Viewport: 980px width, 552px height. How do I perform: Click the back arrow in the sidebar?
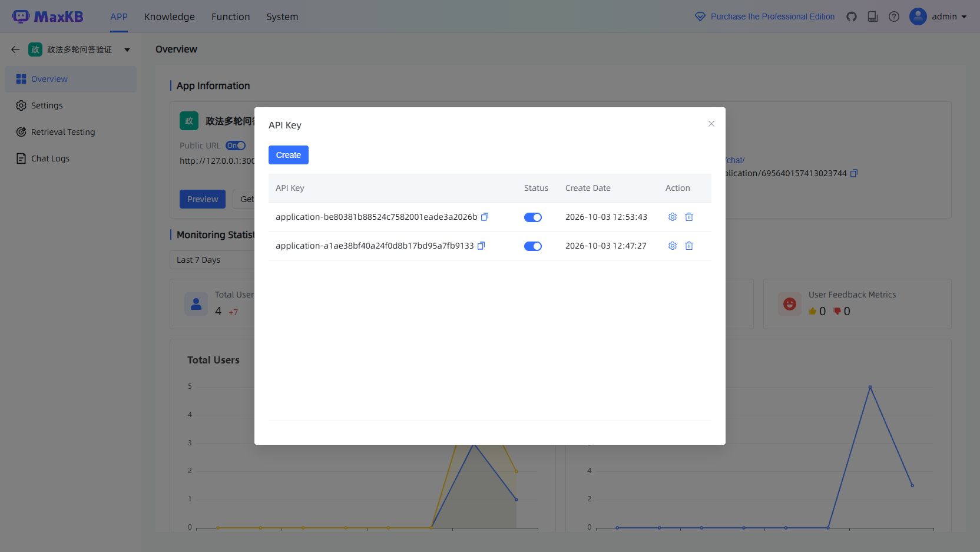click(15, 49)
